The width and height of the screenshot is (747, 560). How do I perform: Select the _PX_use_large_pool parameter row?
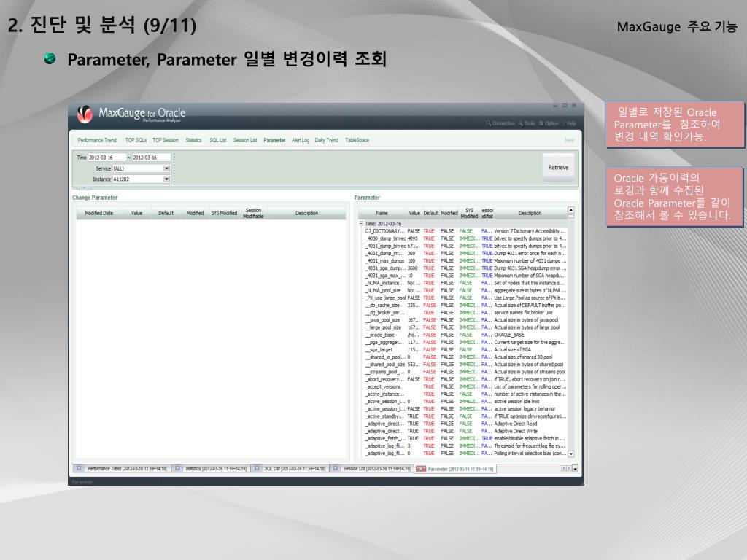465,297
